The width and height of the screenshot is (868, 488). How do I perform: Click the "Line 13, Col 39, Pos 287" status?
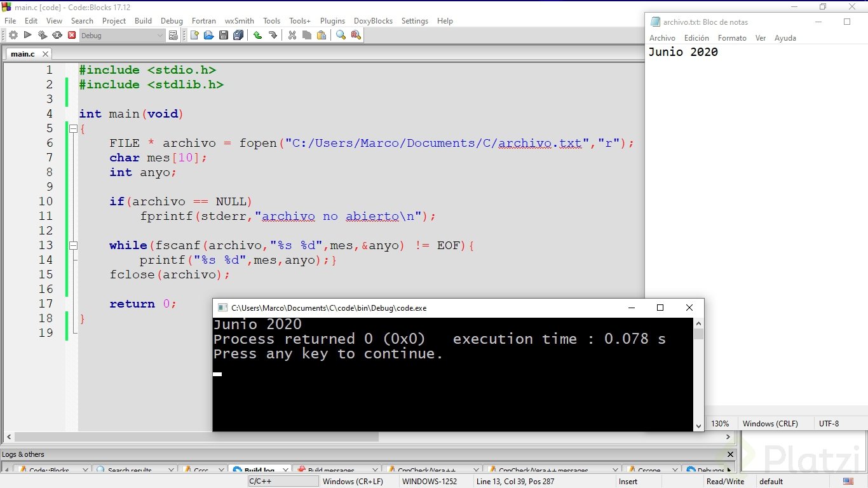[515, 482]
